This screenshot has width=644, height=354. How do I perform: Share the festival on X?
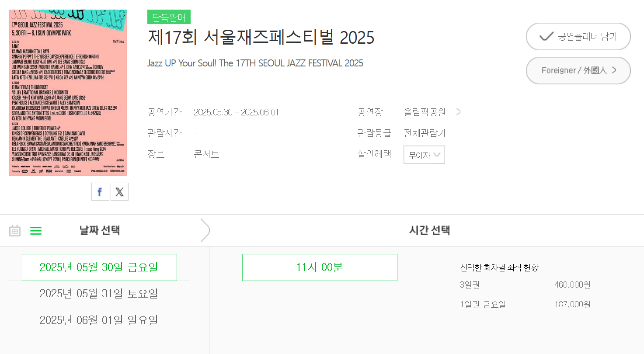point(119,192)
